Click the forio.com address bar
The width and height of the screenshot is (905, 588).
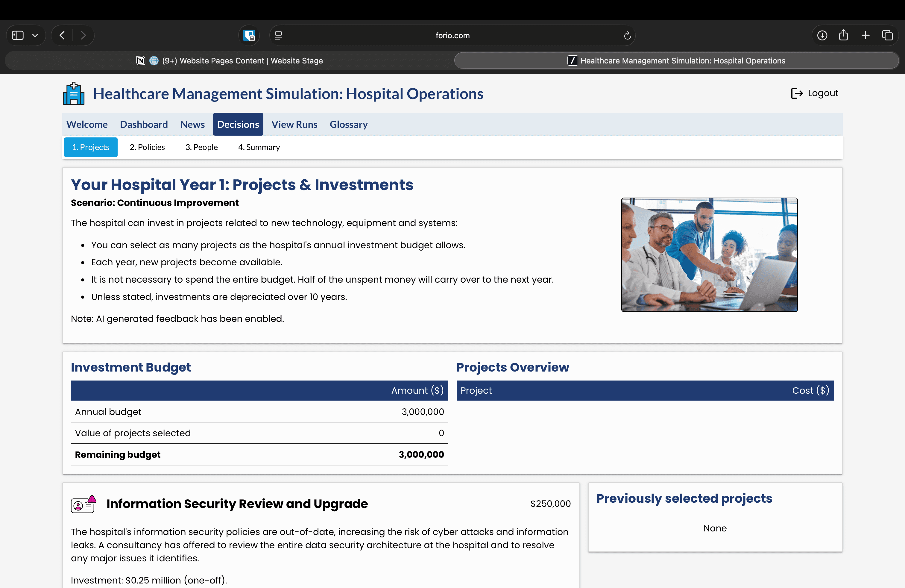(452, 35)
